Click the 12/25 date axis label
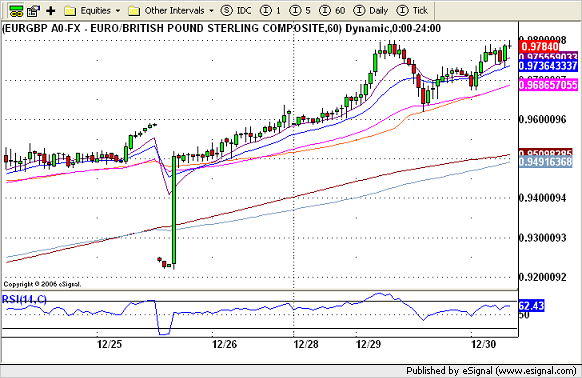 tap(109, 345)
